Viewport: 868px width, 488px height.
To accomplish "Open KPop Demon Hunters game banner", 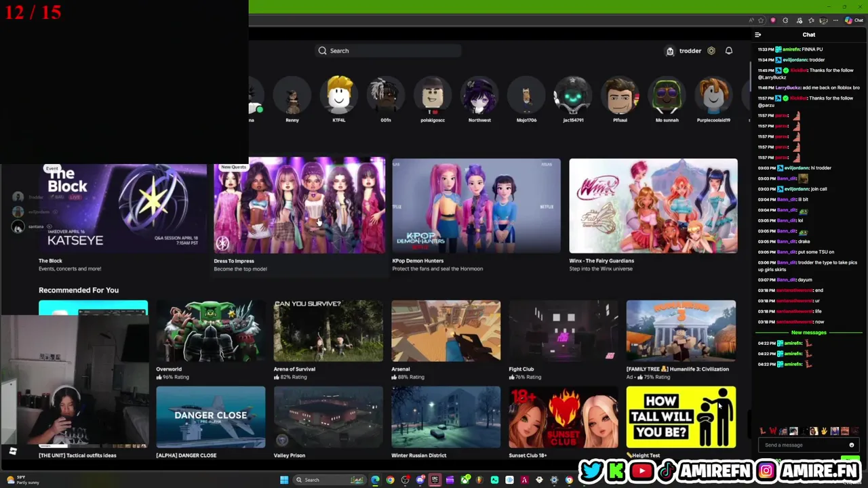I will [x=476, y=206].
